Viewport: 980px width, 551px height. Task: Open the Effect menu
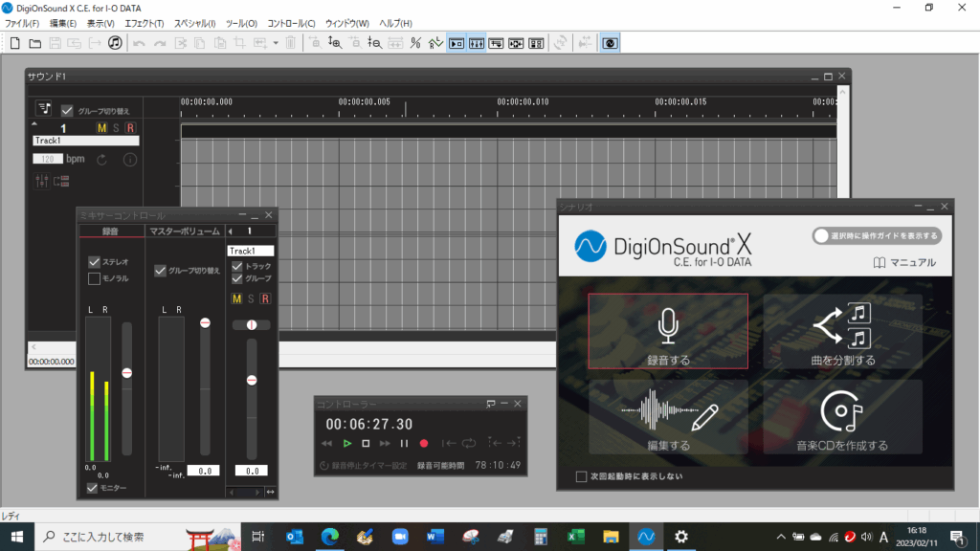click(145, 24)
